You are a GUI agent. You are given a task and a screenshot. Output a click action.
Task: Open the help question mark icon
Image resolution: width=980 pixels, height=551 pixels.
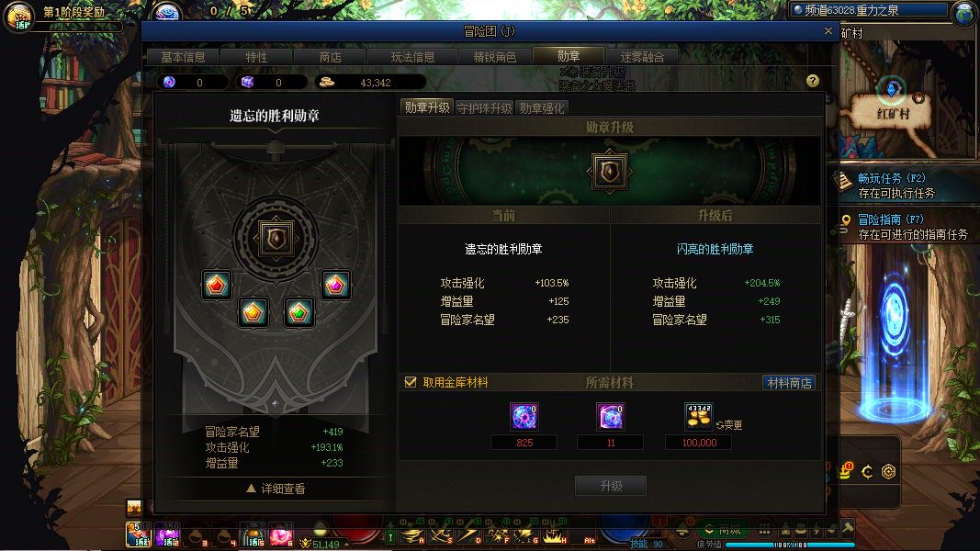(813, 81)
